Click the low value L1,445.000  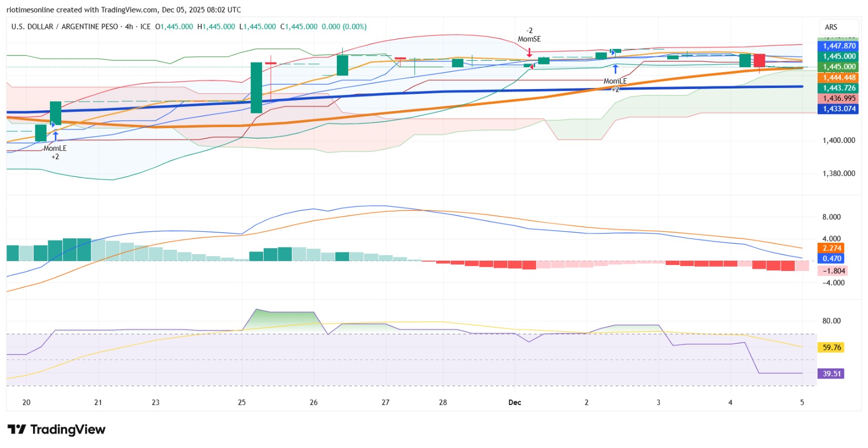click(x=258, y=27)
